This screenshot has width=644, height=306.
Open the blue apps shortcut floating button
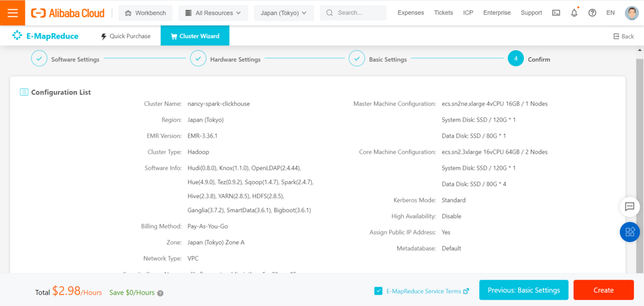[x=630, y=232]
